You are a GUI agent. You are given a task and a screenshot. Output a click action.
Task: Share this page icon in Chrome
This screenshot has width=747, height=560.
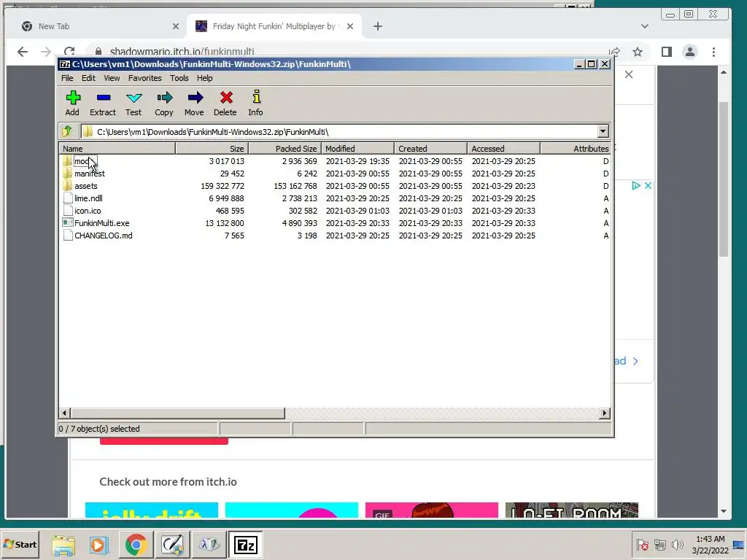614,52
